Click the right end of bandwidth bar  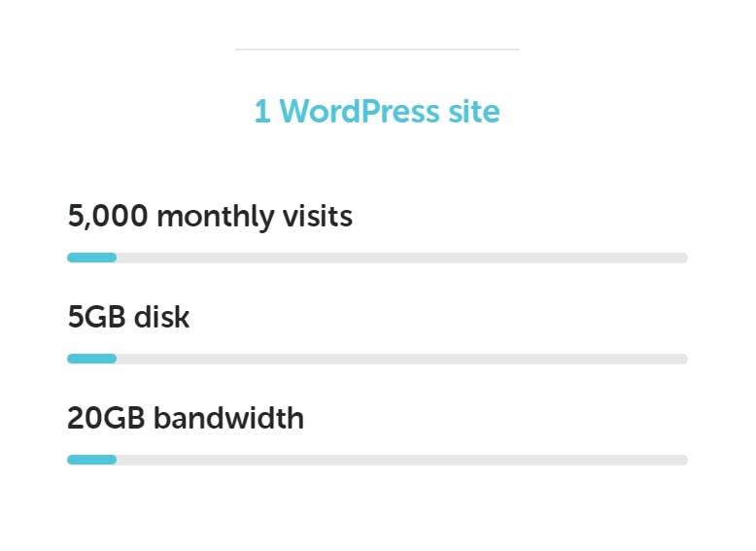683,460
